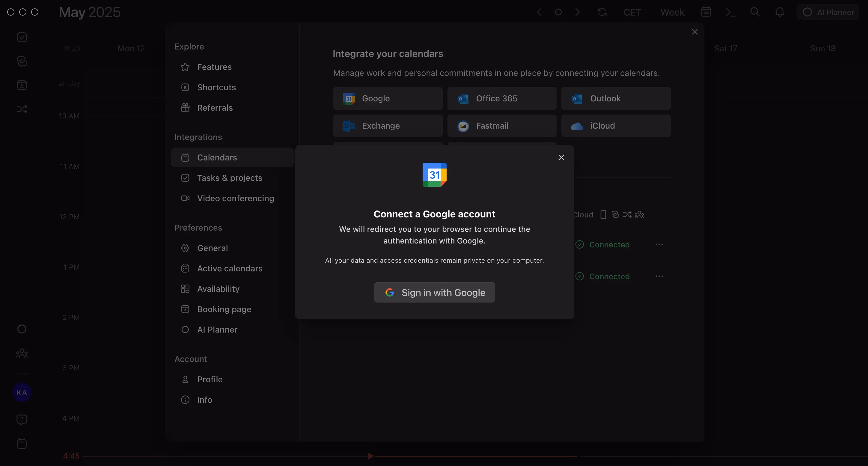The height and width of the screenshot is (466, 868).
Task: Select Tasks & projects in settings menu
Action: click(230, 178)
